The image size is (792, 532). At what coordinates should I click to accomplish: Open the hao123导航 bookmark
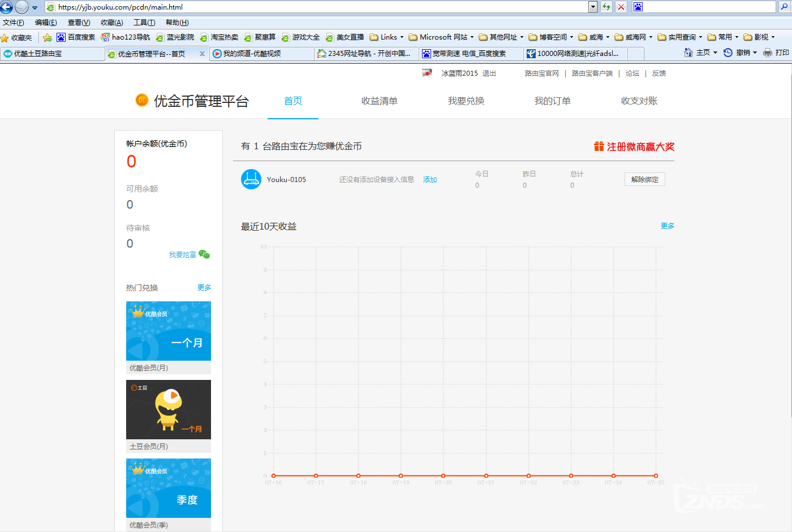click(126, 37)
